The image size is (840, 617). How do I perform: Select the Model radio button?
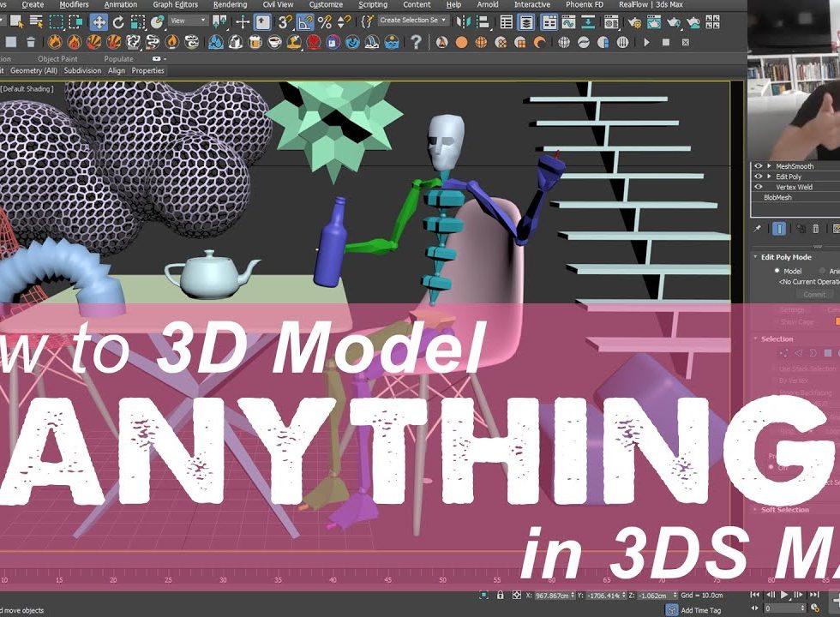coord(777,271)
